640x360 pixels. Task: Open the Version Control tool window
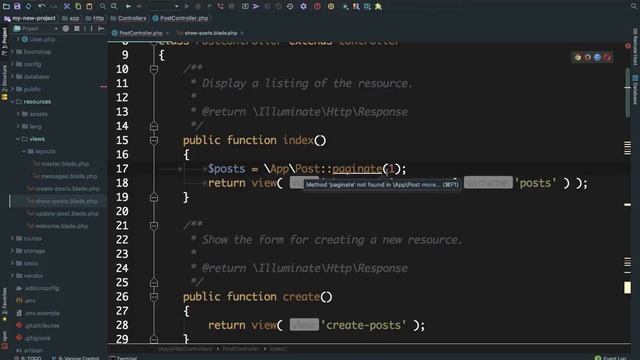[76, 358]
